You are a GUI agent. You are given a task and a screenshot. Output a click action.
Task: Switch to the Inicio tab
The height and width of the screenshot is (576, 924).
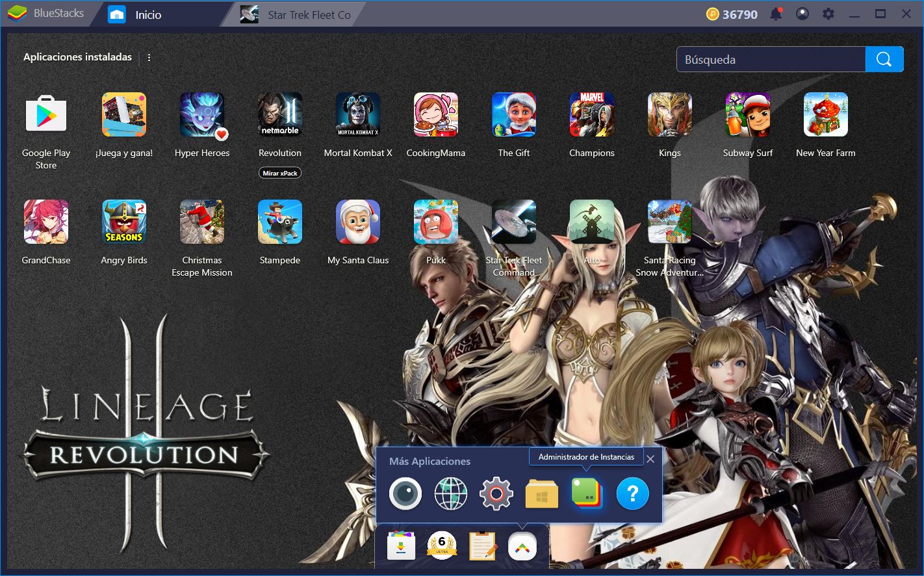(x=160, y=14)
